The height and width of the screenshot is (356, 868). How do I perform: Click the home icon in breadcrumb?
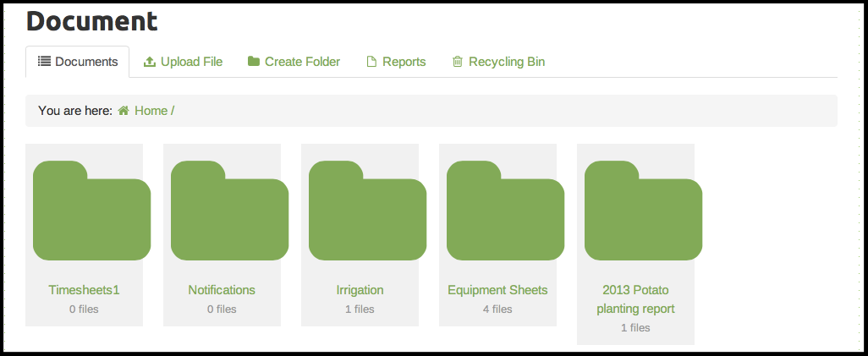[x=124, y=111]
